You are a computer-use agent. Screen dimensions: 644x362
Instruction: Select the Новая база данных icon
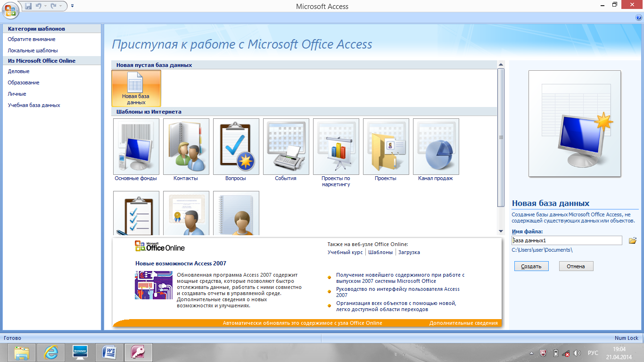click(136, 89)
